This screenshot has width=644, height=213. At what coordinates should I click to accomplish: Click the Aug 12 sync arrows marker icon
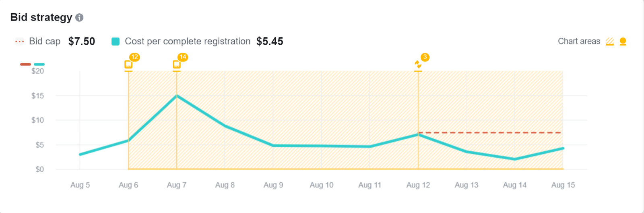[x=418, y=65]
